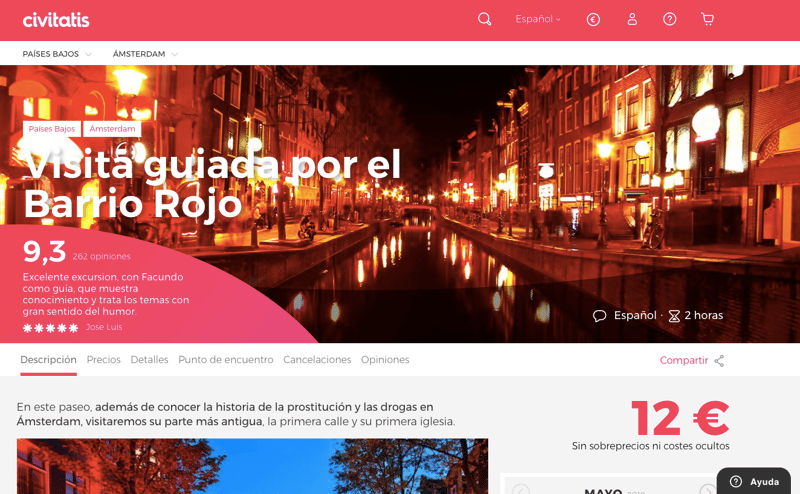Click the Ayuda help button
800x494 pixels.
754,481
